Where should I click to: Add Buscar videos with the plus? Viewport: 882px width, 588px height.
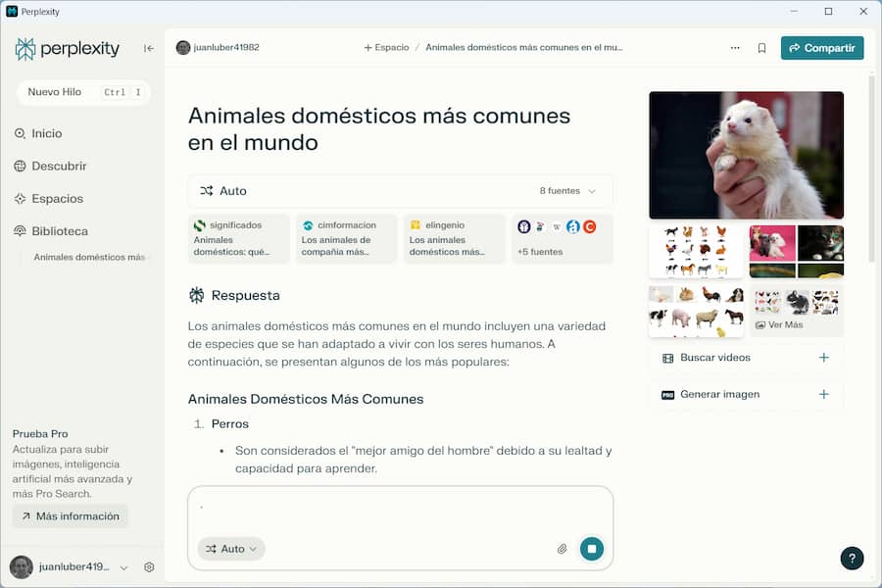click(x=823, y=358)
